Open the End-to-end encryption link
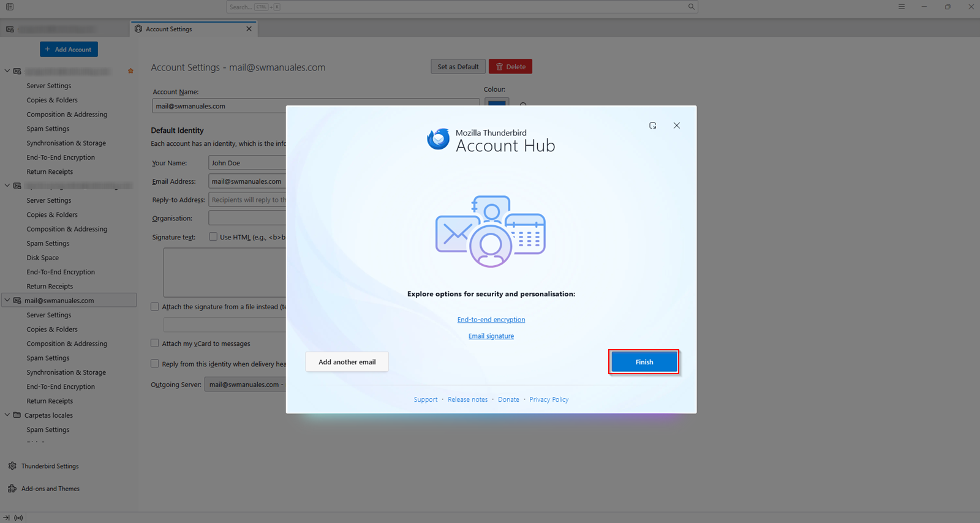The height and width of the screenshot is (523, 980). [491, 320]
